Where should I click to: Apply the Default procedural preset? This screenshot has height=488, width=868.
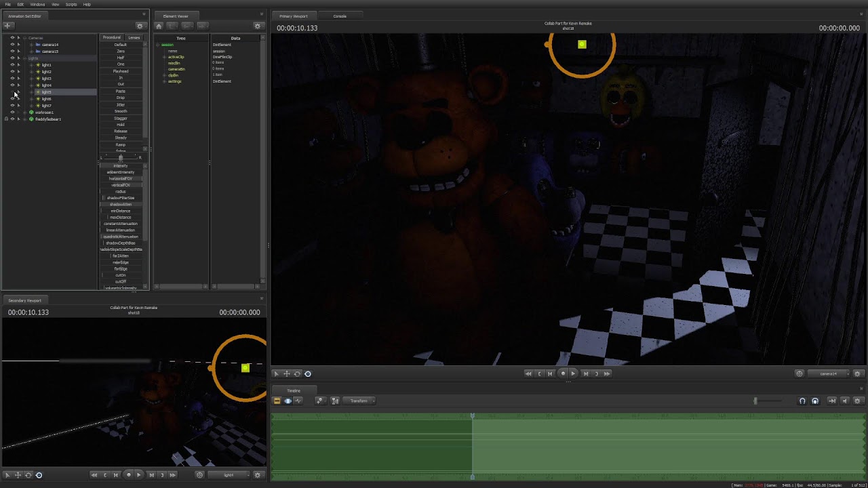[x=121, y=45]
